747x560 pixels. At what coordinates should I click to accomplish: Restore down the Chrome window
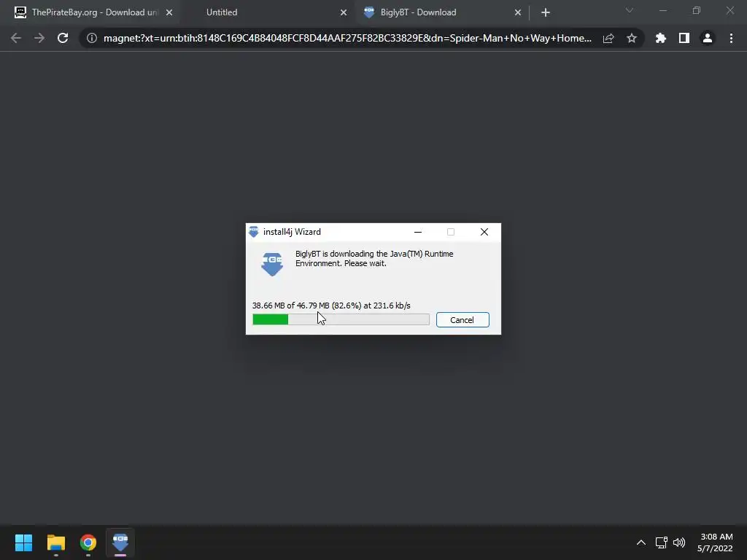(697, 10)
